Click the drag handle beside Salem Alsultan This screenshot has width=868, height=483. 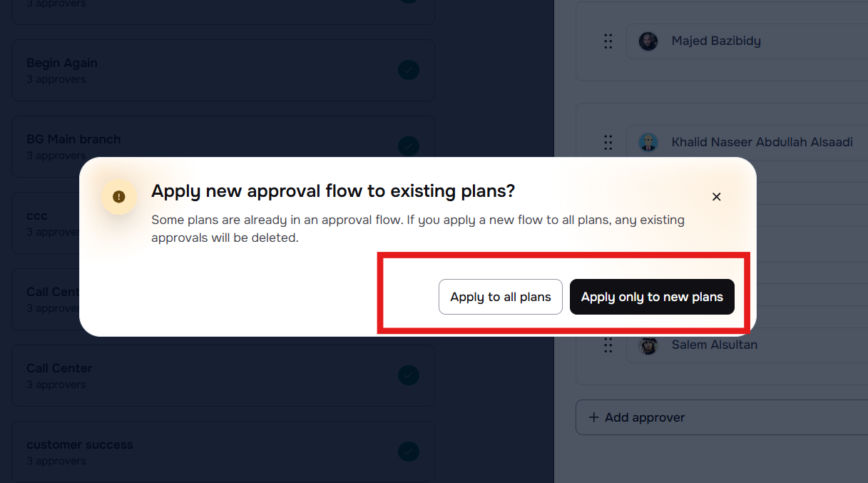click(608, 345)
